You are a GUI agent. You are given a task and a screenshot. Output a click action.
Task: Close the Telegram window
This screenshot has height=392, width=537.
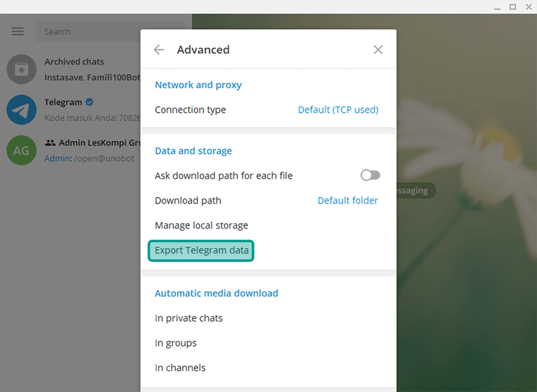pyautogui.click(x=529, y=7)
